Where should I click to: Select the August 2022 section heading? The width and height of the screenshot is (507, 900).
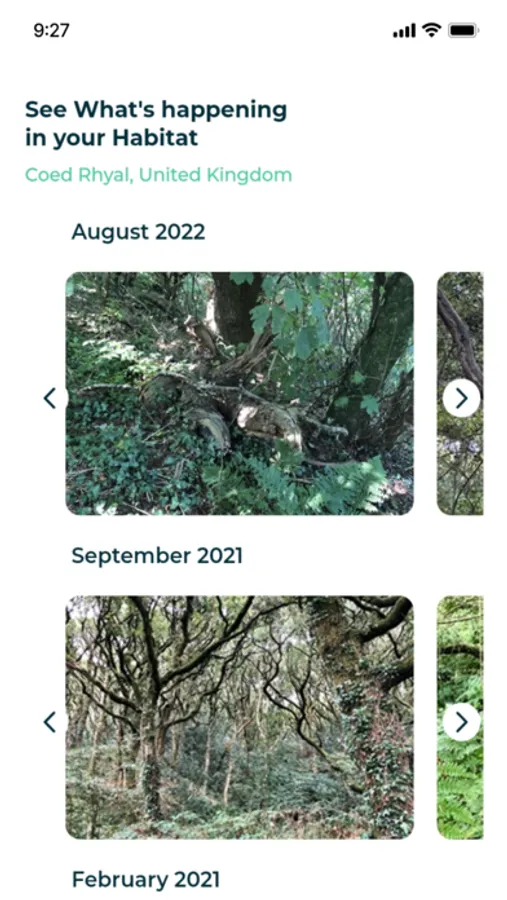coord(138,232)
